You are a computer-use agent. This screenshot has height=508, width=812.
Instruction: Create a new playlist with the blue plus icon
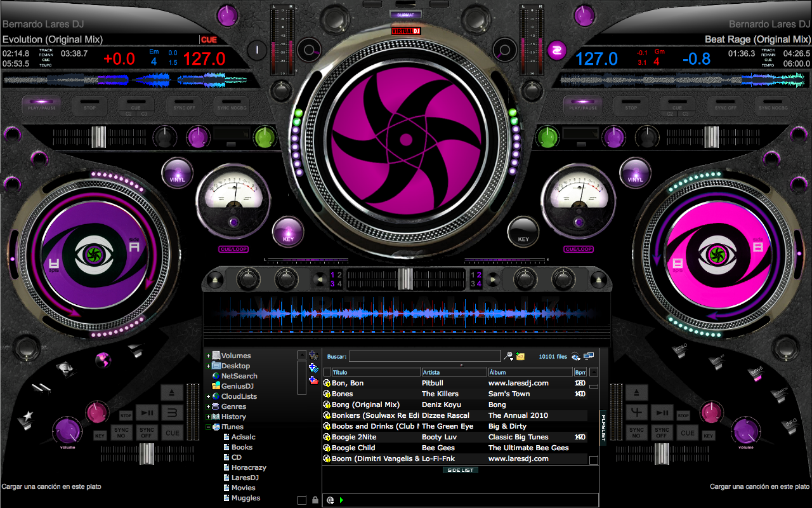point(313,368)
